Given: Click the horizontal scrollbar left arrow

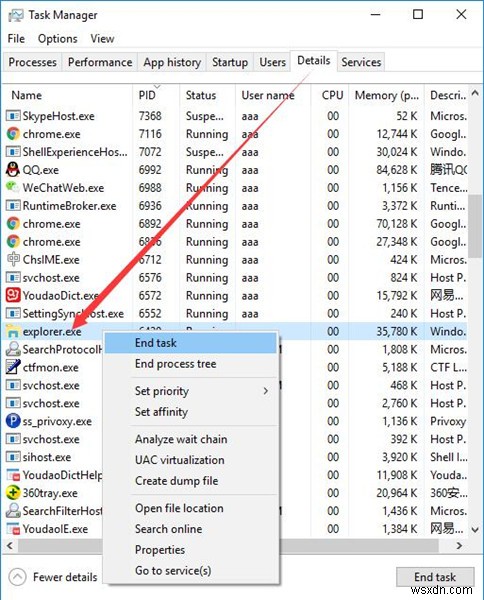Looking at the screenshot, I should tap(10, 545).
